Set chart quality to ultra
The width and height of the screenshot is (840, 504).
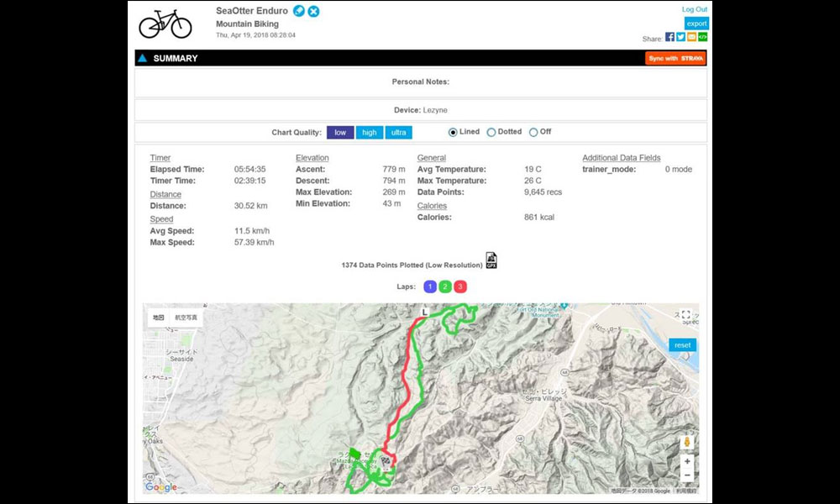(398, 132)
